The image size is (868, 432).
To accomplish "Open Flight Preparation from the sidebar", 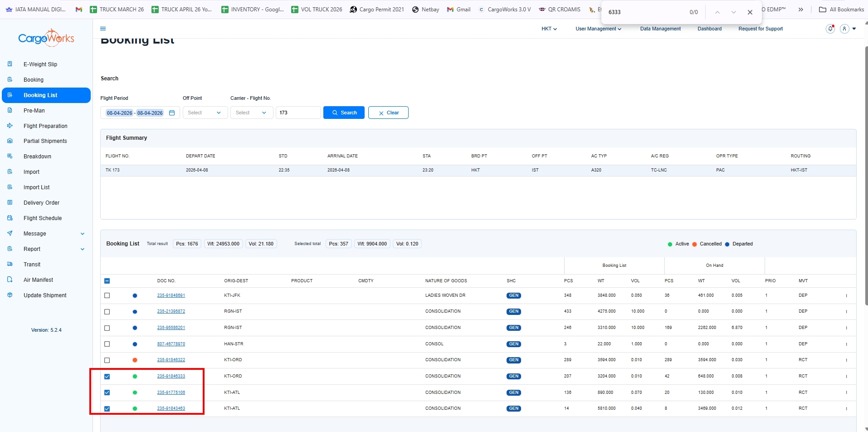I will coord(45,126).
